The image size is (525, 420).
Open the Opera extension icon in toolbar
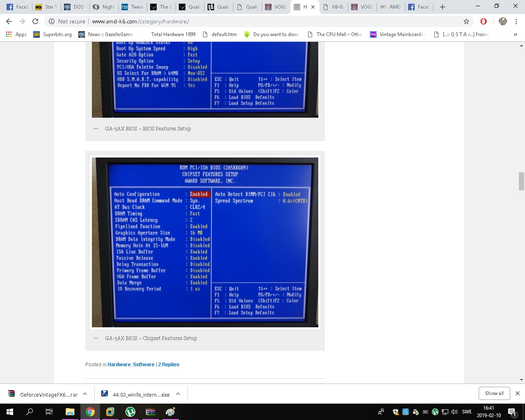pyautogui.click(x=484, y=21)
